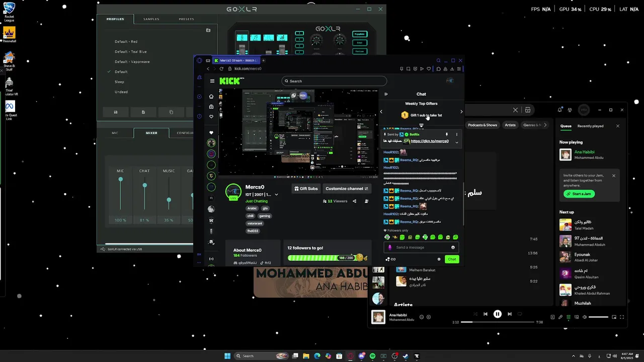644x362 pixels.
Task: Open Opera GX sidebar history clock
Action: [x=199, y=116]
